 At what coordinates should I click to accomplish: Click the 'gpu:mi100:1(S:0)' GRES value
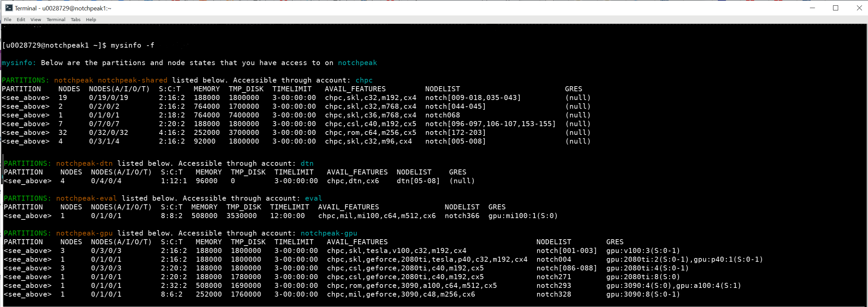pyautogui.click(x=523, y=216)
